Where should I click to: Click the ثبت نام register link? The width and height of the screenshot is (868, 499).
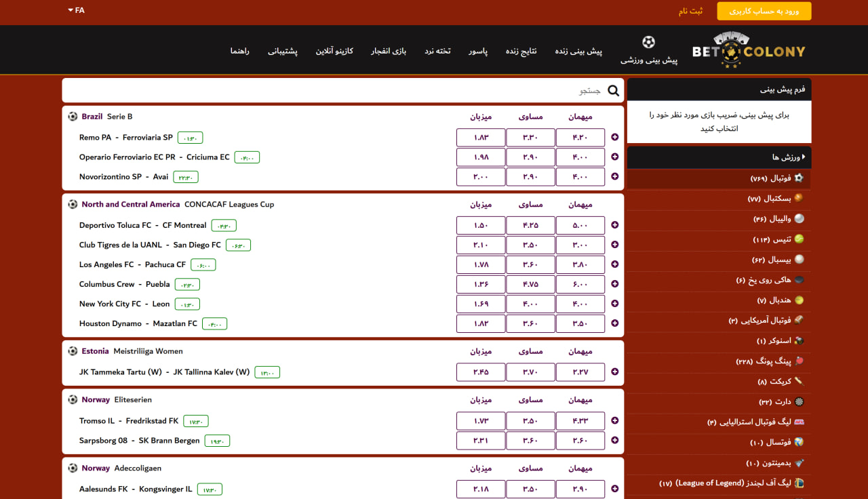691,11
